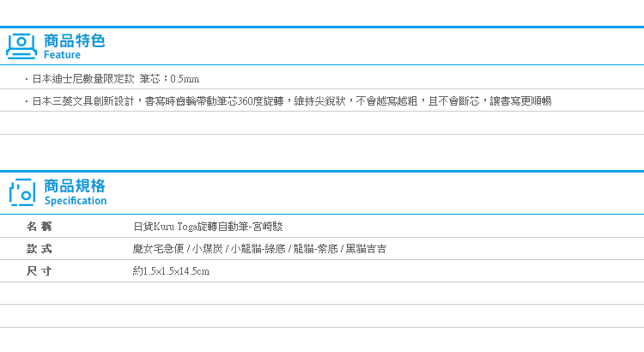Click the 商品特色 heading
644x352 pixels.
point(74,39)
